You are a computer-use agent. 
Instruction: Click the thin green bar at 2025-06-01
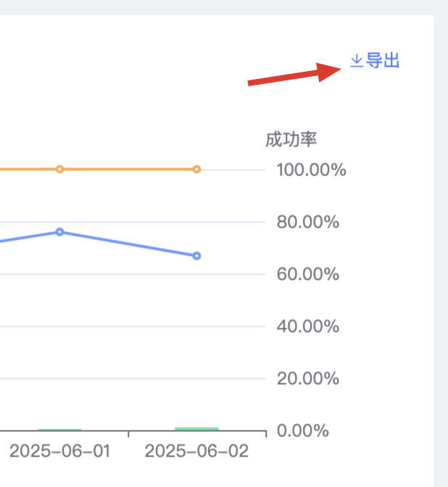click(x=59, y=430)
